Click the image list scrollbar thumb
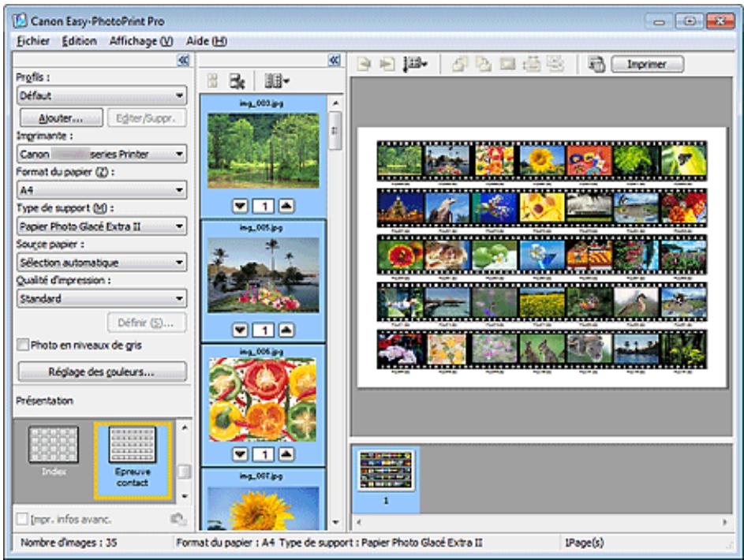Viewport: 744px width, 560px height. click(335, 130)
